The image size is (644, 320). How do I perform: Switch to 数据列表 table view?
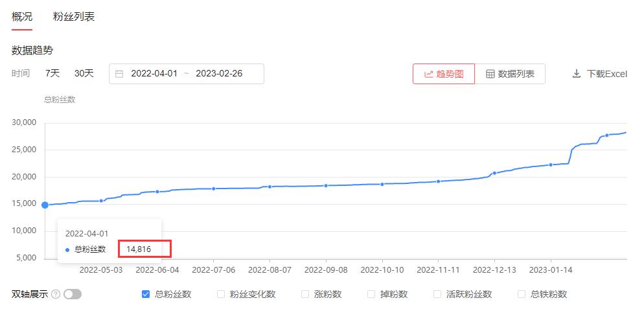[510, 74]
